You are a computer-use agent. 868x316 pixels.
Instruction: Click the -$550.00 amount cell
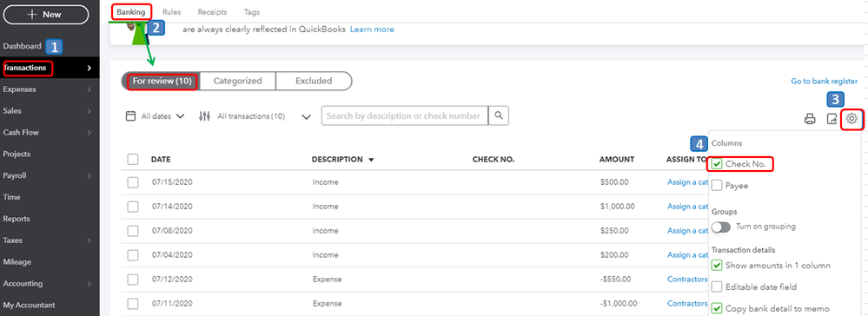[x=616, y=280]
